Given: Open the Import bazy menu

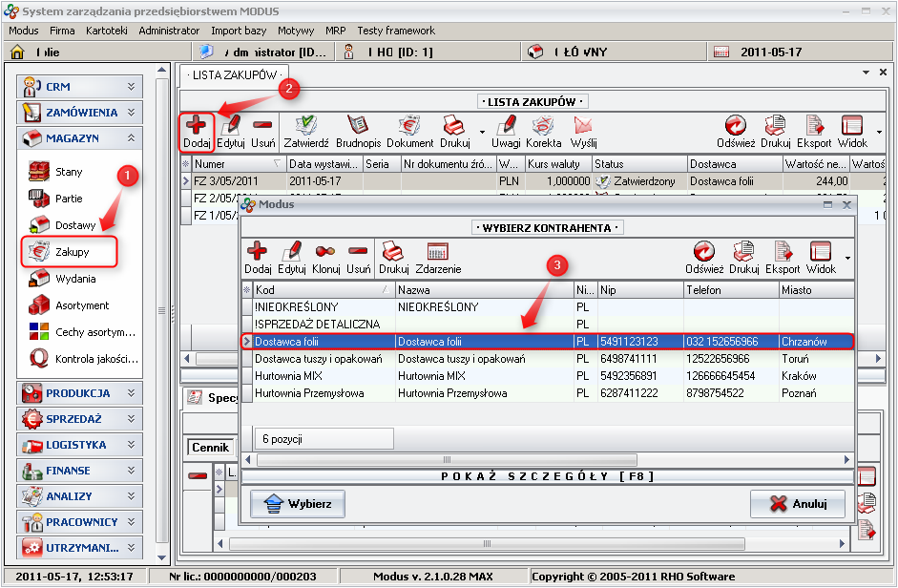Looking at the screenshot, I should pos(239,31).
